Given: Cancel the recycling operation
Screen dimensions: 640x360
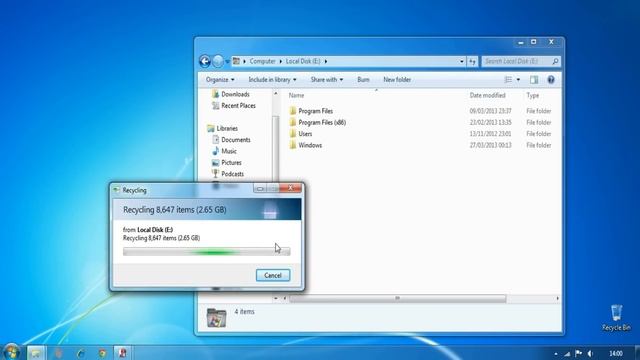Looking at the screenshot, I should (273, 275).
